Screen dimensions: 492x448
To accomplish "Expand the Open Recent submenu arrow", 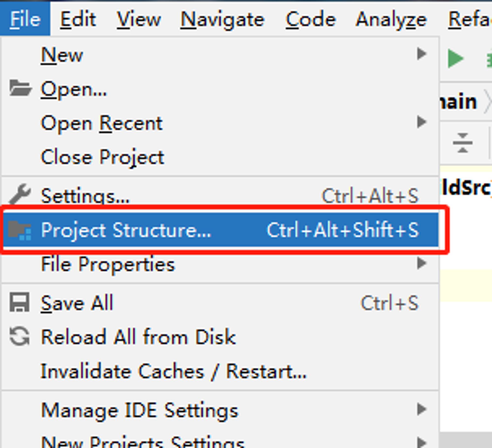I will click(x=422, y=122).
